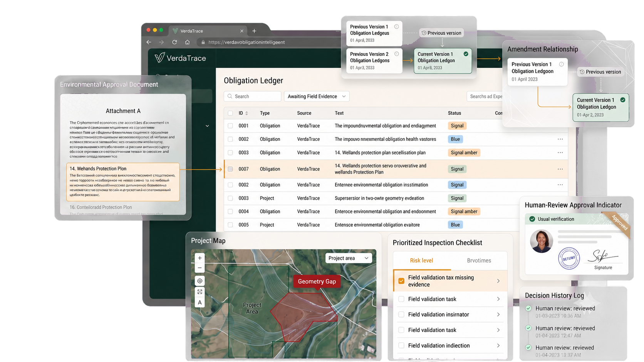Select the Brvotimes tab
The height and width of the screenshot is (362, 644).
[x=479, y=260]
